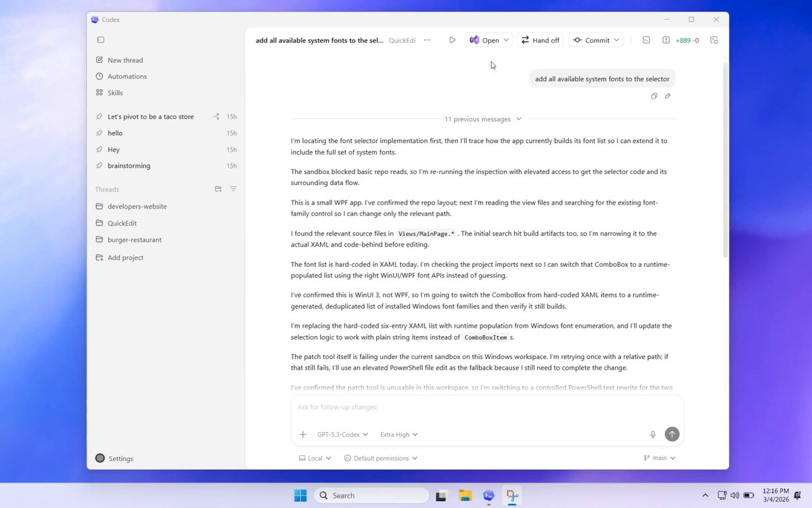The width and height of the screenshot is (812, 508).
Task: Collapse the sidebar with the panel toggle icon
Action: 100,40
